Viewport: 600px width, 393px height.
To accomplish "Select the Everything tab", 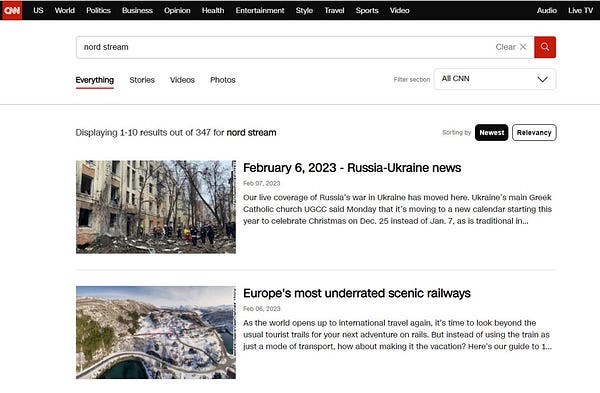I will tap(95, 80).
